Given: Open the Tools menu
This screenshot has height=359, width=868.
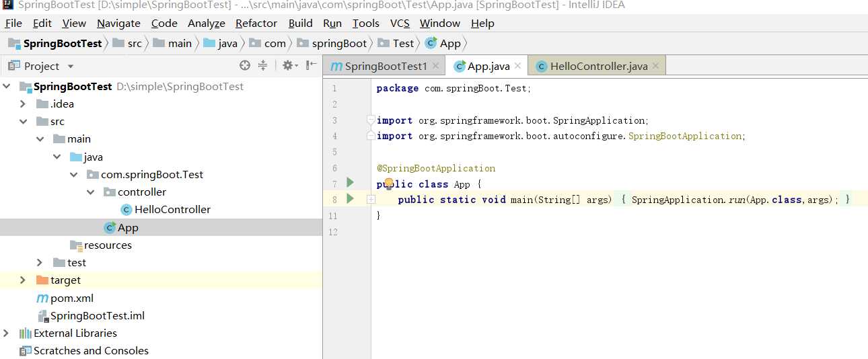Looking at the screenshot, I should [366, 23].
